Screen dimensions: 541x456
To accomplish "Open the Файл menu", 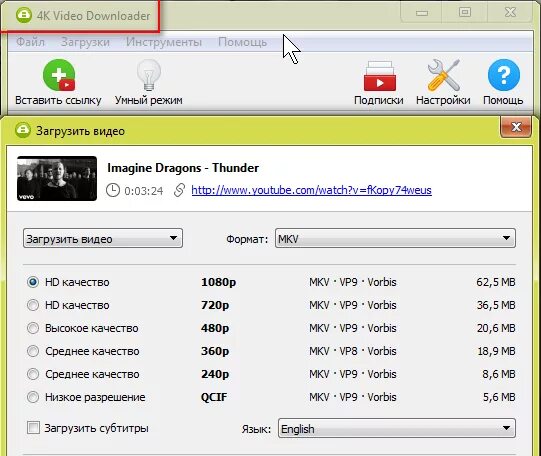I will point(30,42).
